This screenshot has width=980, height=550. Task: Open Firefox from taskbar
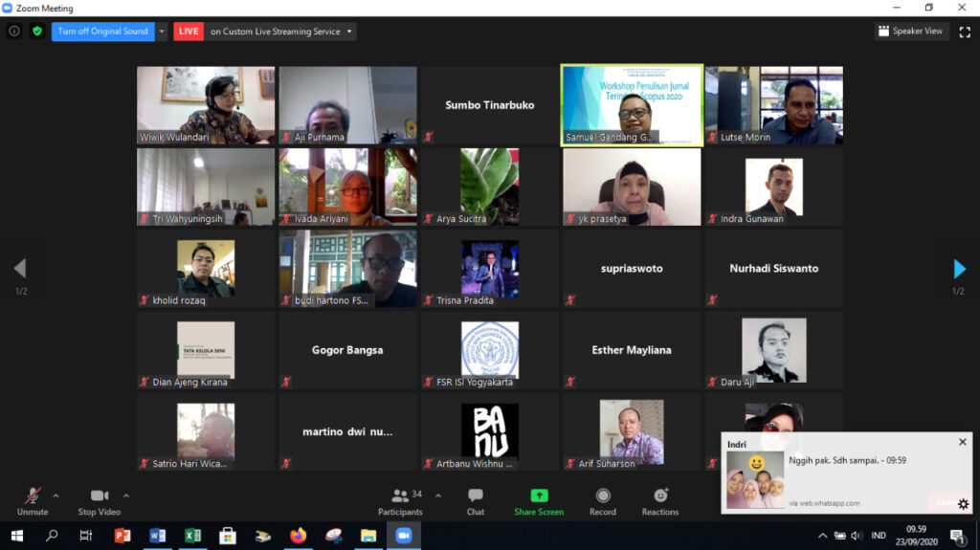click(299, 536)
